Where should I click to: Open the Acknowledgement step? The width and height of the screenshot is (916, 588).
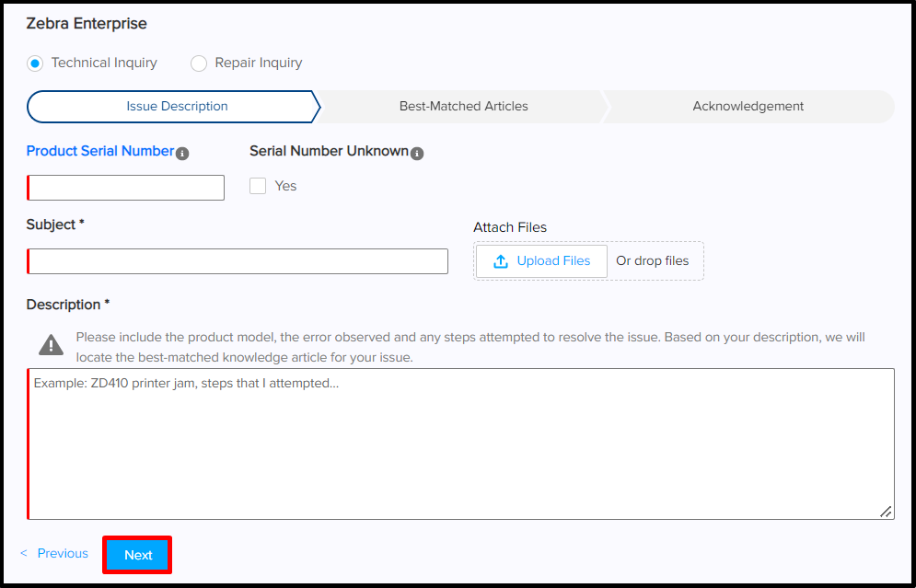748,106
